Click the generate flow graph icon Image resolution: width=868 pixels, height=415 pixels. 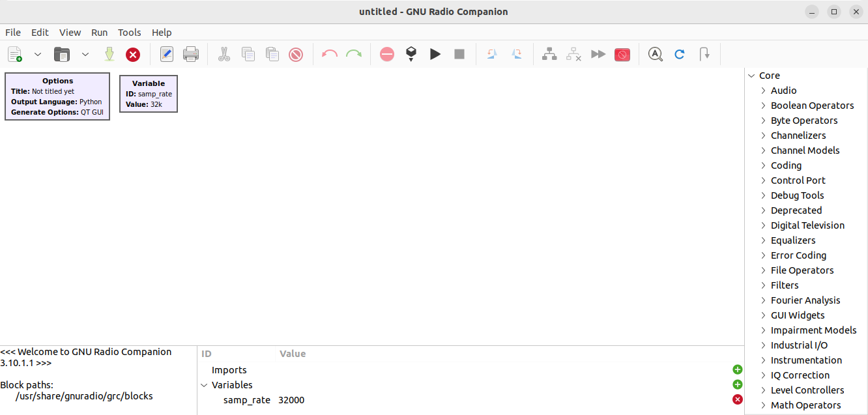411,55
